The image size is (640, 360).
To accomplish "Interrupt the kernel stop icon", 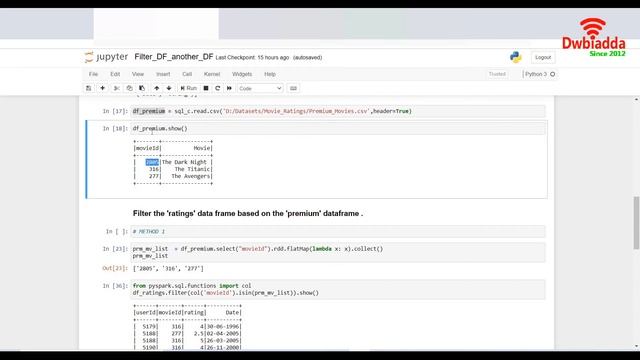I will click(206, 88).
